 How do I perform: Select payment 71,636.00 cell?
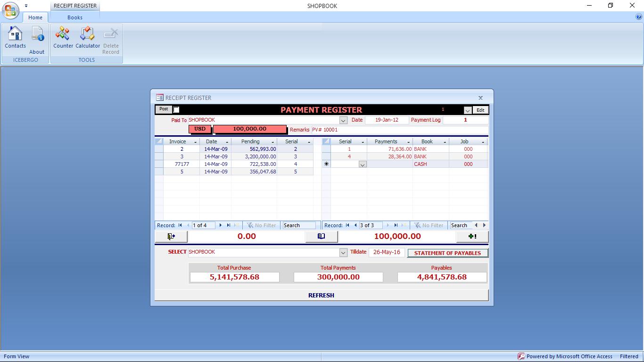coord(390,149)
